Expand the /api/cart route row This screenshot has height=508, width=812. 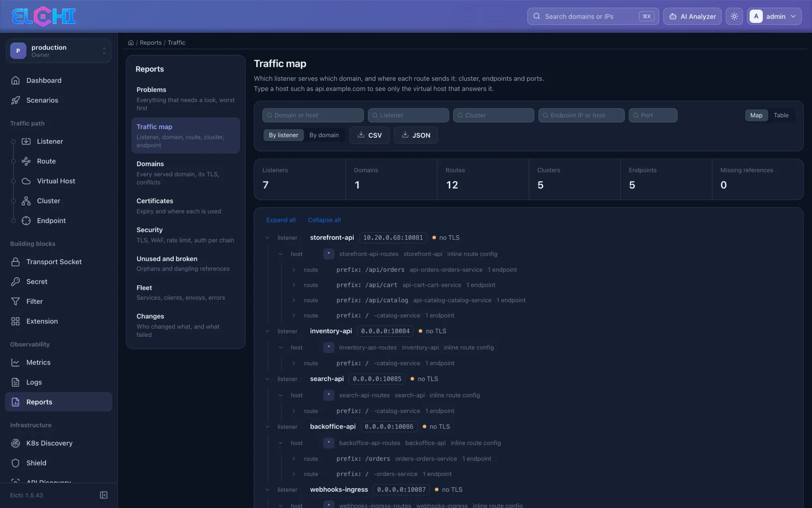(x=294, y=285)
